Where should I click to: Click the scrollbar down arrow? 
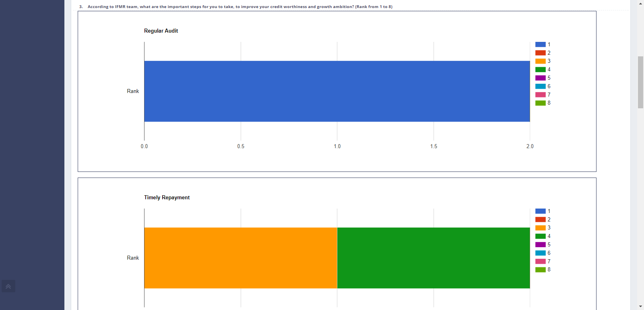[x=640, y=306]
